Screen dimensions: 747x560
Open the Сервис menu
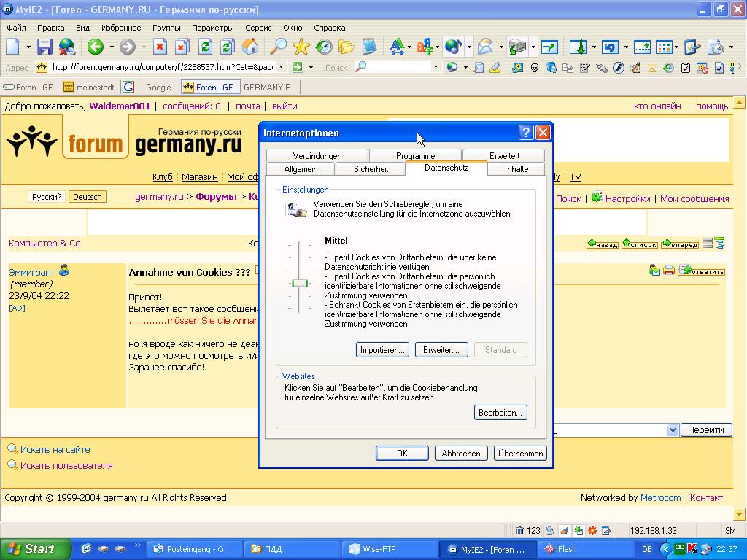tap(258, 28)
